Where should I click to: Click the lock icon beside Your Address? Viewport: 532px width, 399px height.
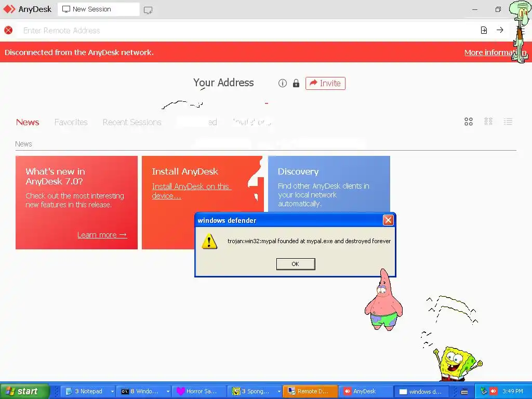coord(296,83)
